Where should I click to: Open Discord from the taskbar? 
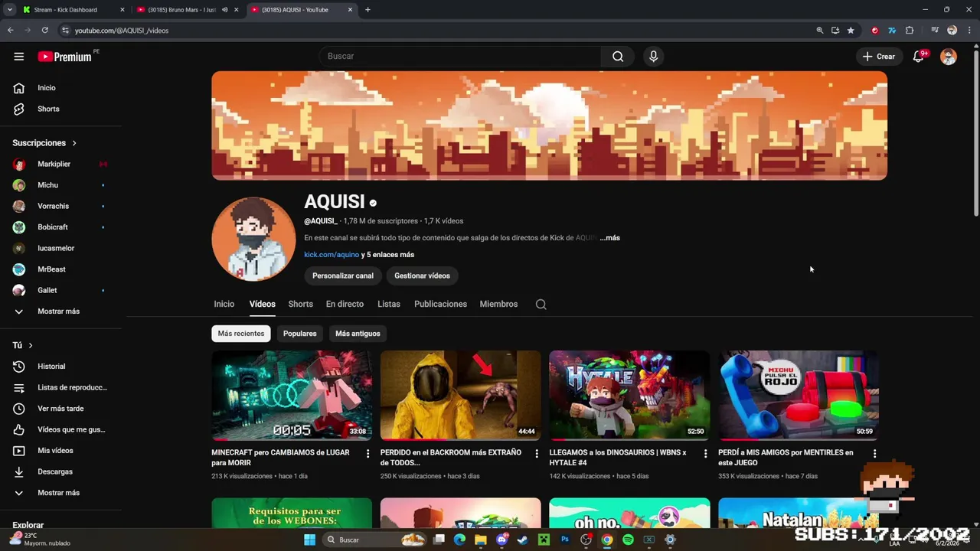click(x=501, y=540)
